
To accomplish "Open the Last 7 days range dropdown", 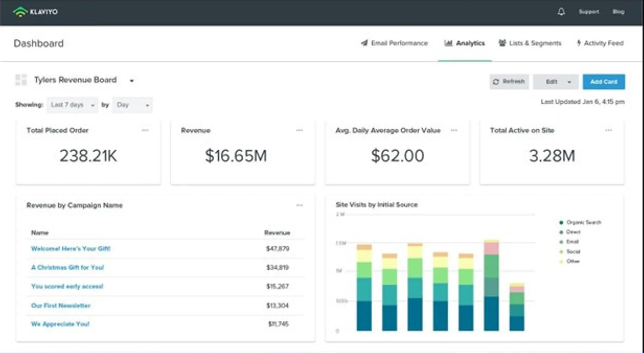I will coord(72,105).
